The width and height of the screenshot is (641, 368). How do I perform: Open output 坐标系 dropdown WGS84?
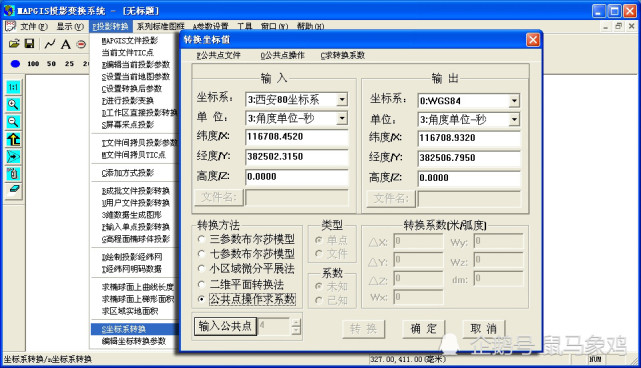pos(514,101)
